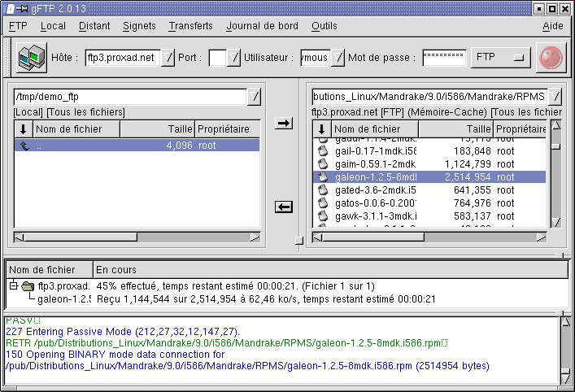Click the remote list scroll up arrow
575x392 pixels.
[x=556, y=125]
